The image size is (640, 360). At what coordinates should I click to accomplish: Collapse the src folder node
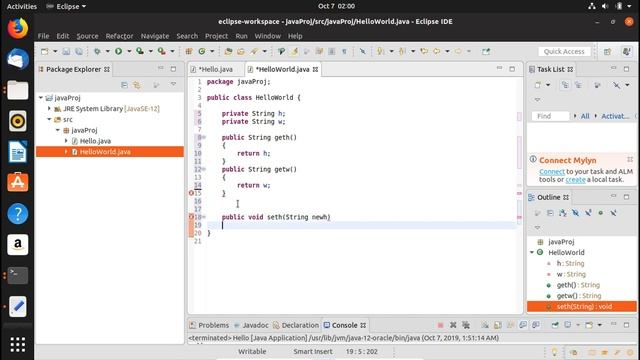(49, 119)
